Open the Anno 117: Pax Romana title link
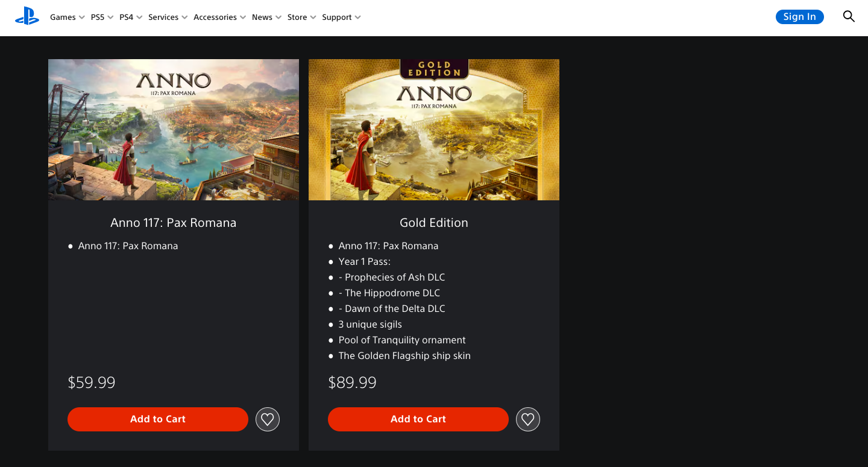Image resolution: width=868 pixels, height=467 pixels. 173,222
